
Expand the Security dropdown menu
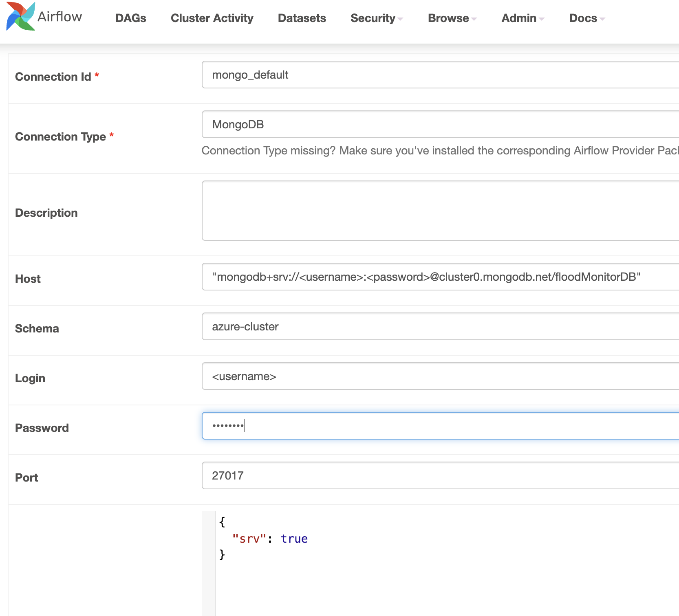click(377, 18)
